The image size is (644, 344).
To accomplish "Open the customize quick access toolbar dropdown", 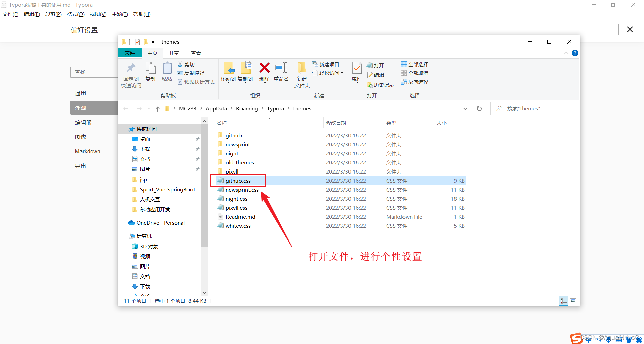I will (x=153, y=42).
